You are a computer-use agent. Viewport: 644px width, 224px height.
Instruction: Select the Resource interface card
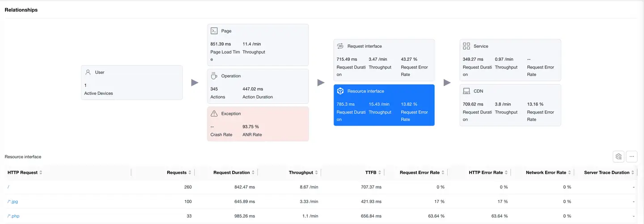pos(384,105)
